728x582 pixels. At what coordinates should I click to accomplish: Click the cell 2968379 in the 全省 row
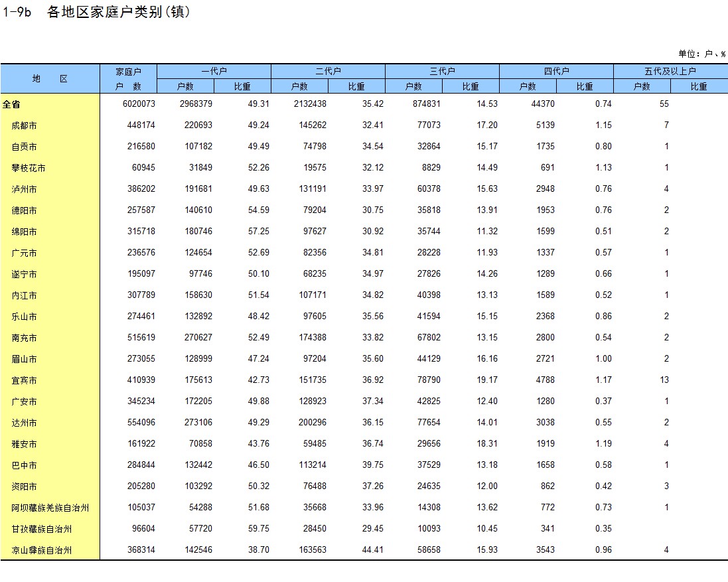coord(196,104)
